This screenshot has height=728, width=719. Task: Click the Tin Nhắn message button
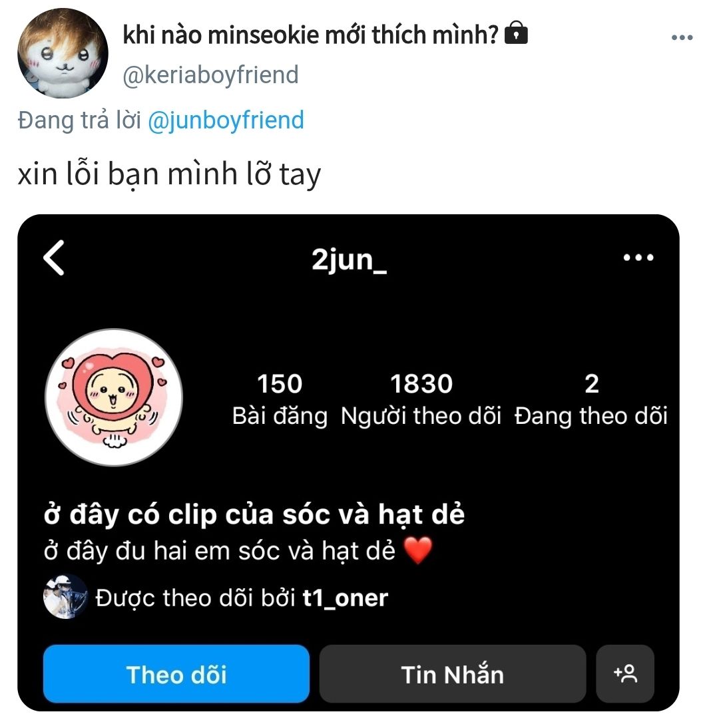453,673
